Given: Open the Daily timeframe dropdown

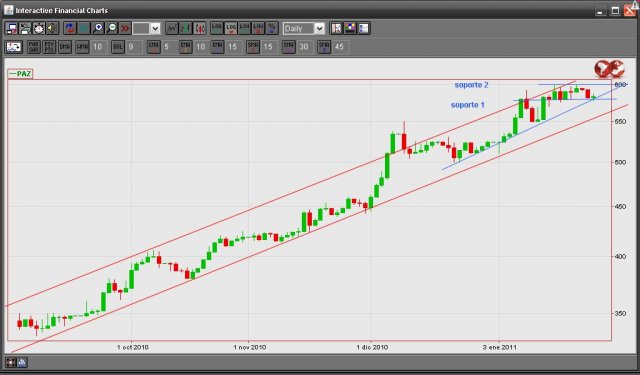Looking at the screenshot, I should pyautogui.click(x=304, y=29).
